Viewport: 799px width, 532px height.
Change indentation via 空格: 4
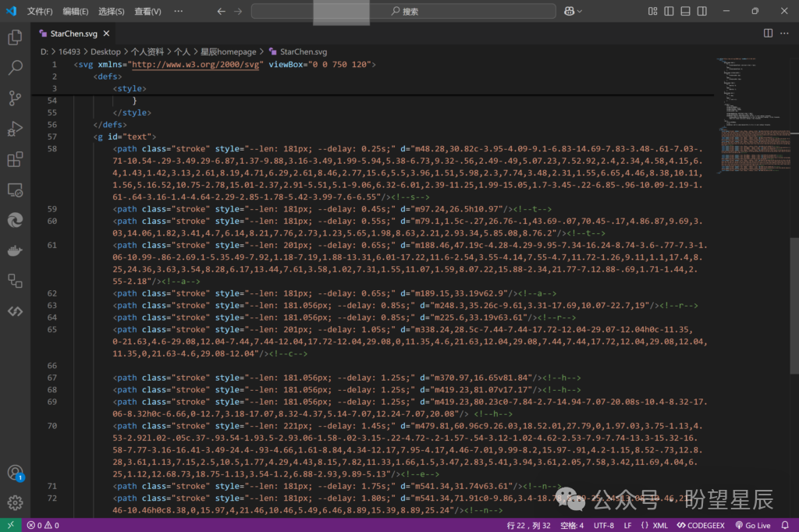[572, 526]
